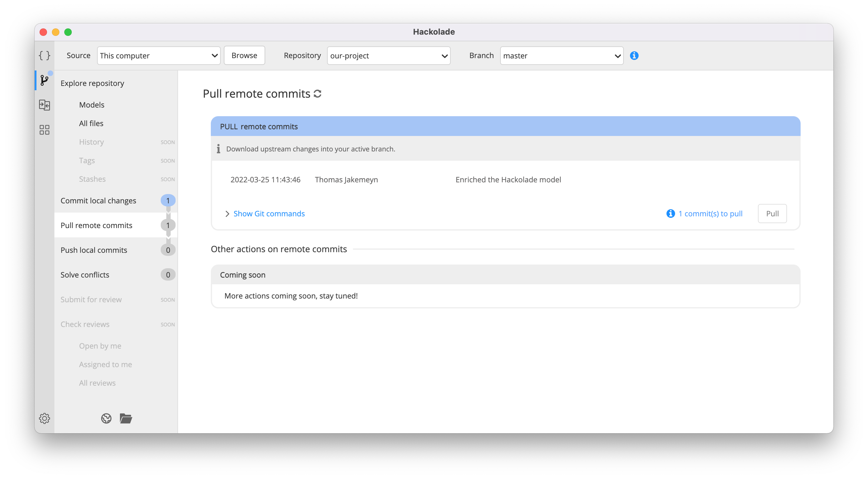The image size is (868, 479).
Task: Click the Pull button
Action: [772, 214]
